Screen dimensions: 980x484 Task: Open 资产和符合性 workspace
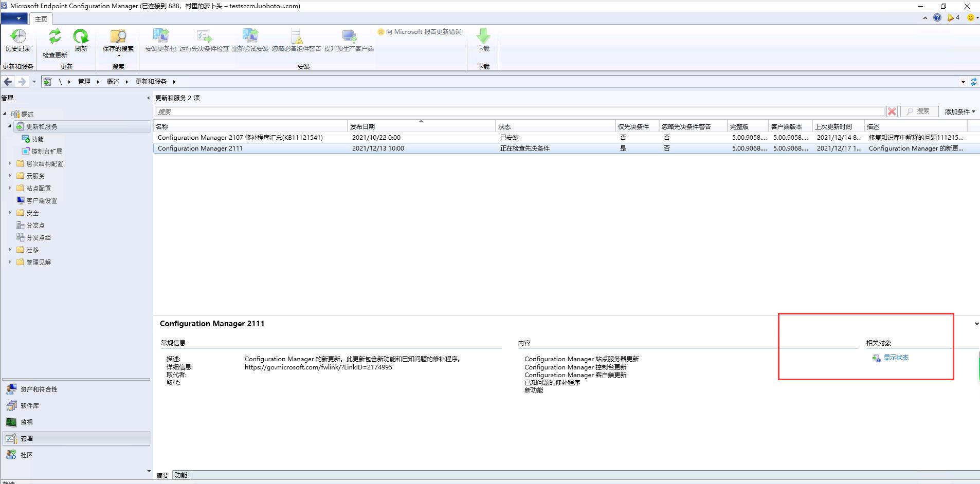pyautogui.click(x=76, y=389)
